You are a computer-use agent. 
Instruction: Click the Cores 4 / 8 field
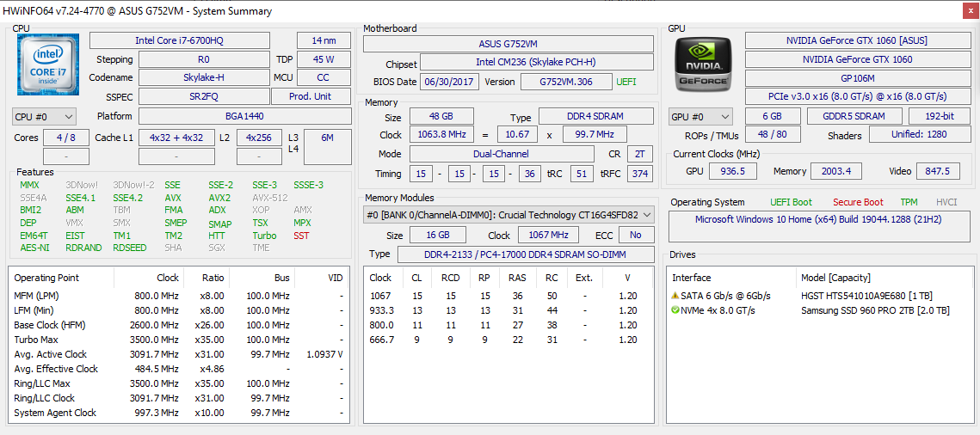tap(65, 138)
